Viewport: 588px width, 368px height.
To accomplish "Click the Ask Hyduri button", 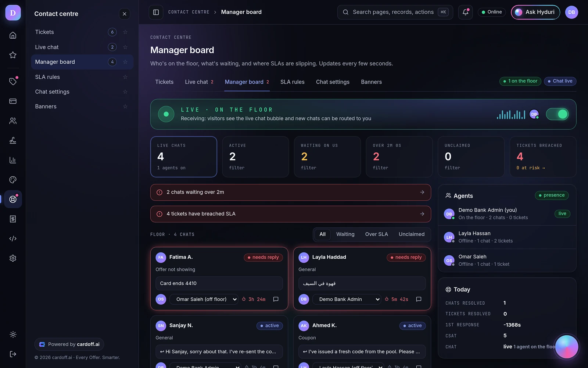I will tap(535, 12).
